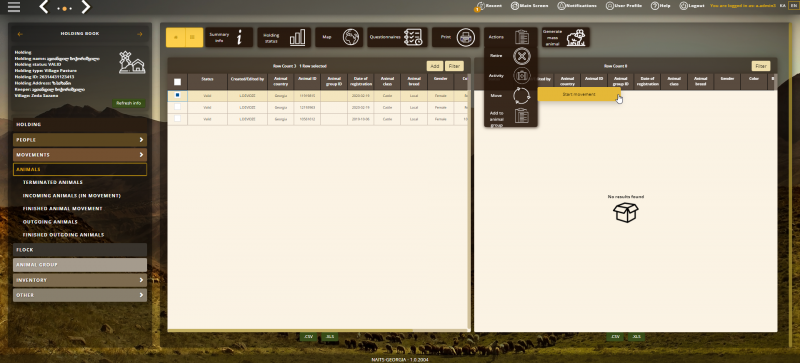Open Outgoing Animals submenu item

[x=50, y=222]
